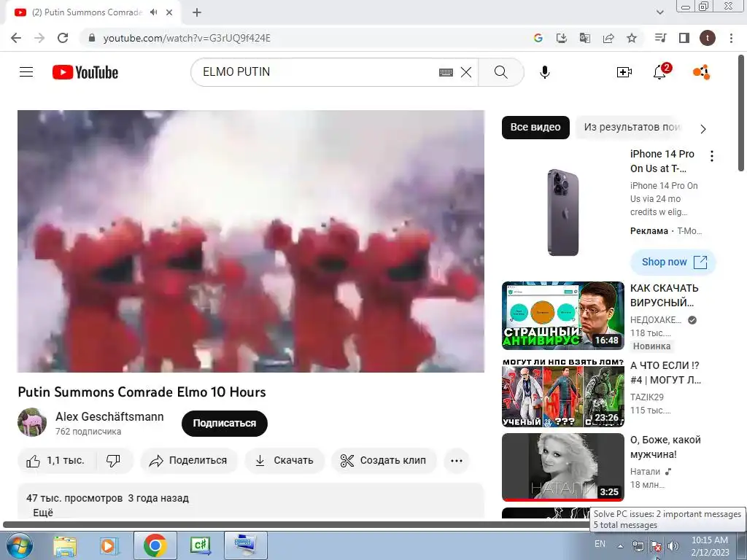This screenshot has width=747, height=560.
Task: Open the new tab plus button
Action: click(x=197, y=12)
